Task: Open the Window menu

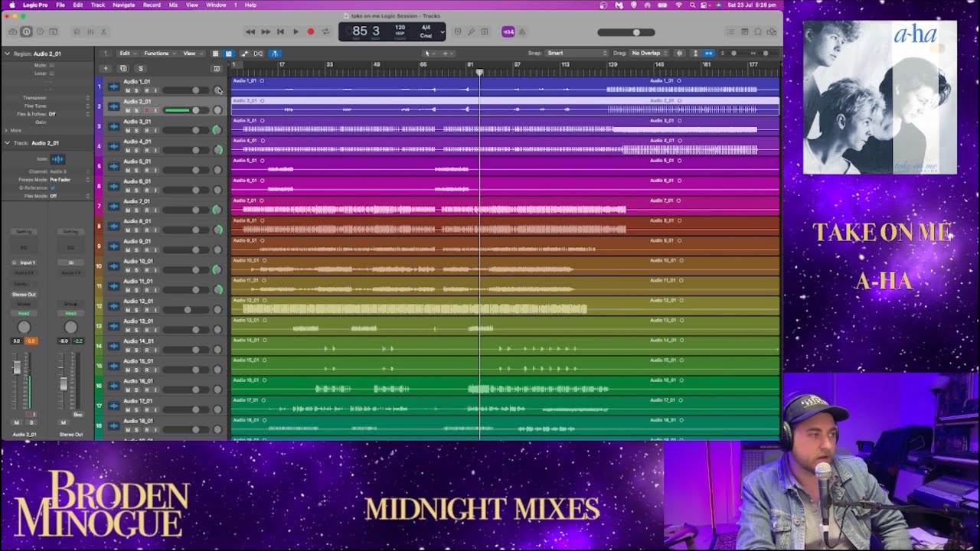Action: (x=216, y=5)
